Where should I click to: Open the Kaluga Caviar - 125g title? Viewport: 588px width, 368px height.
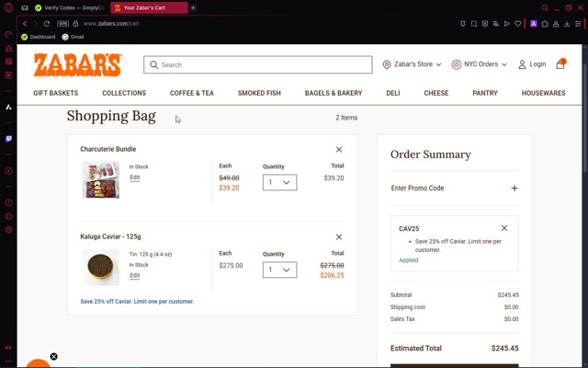tap(110, 236)
